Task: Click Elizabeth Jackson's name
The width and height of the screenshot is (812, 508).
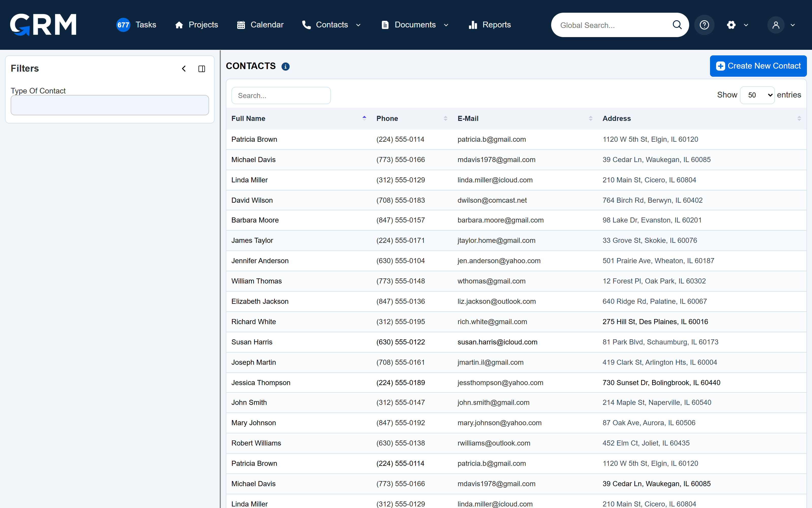Action: [260, 301]
